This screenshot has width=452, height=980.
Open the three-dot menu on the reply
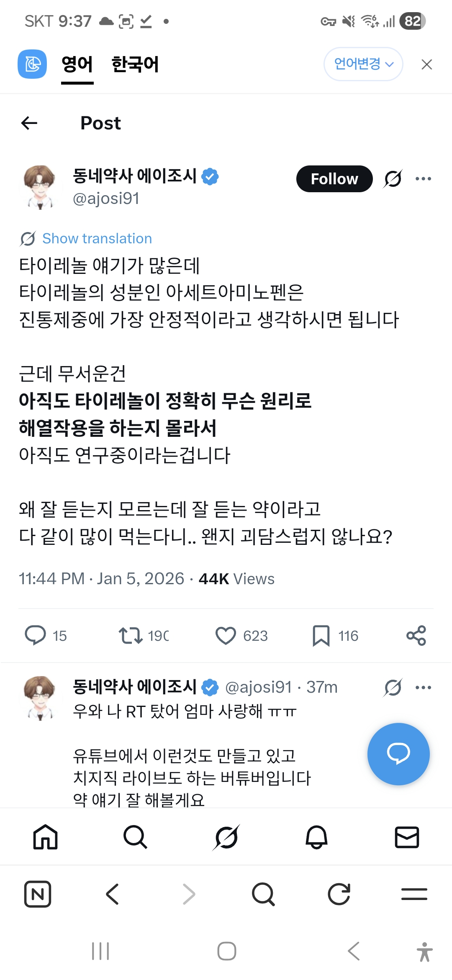point(423,687)
